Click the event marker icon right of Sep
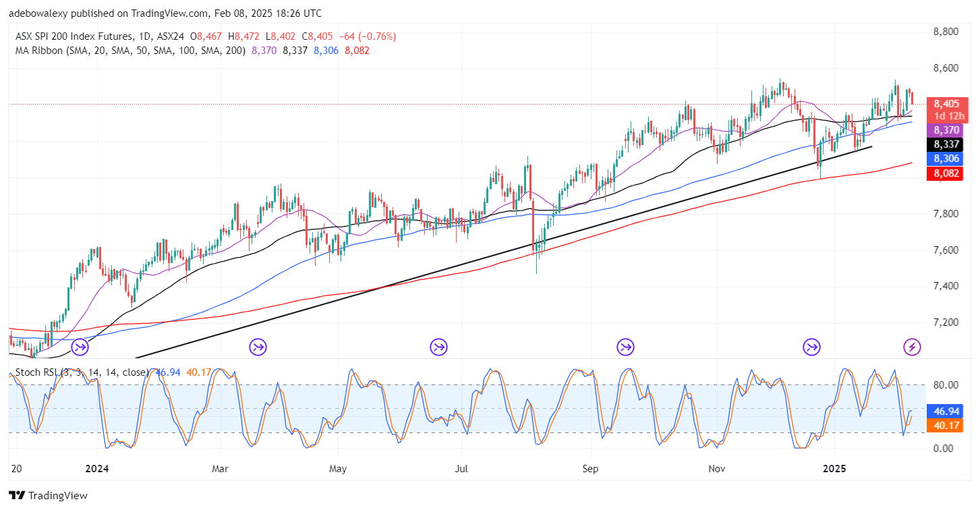The width and height of the screenshot is (980, 510). click(x=625, y=347)
